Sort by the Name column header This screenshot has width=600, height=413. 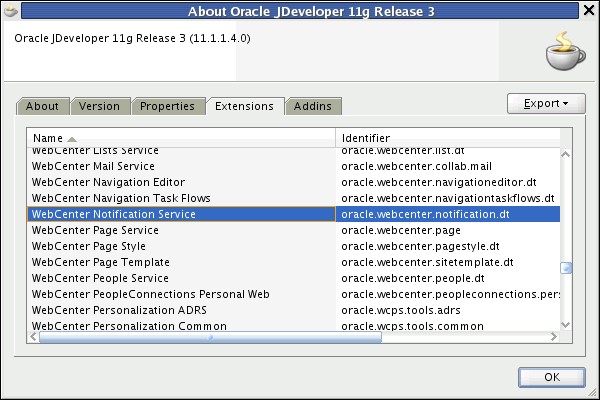[x=181, y=138]
